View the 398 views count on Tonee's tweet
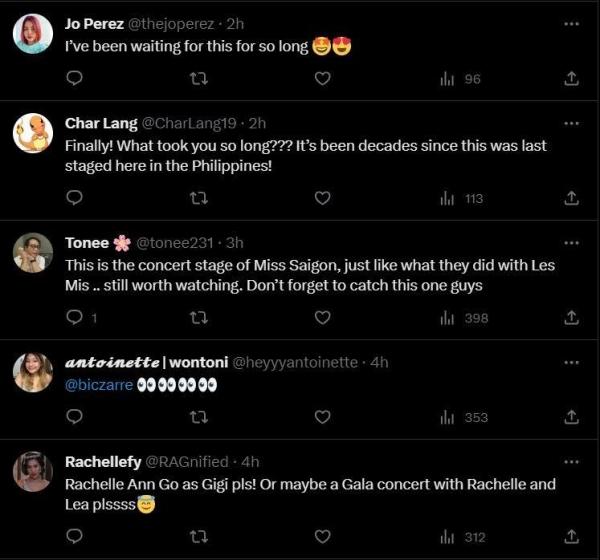Screen dimensions: 600x560 tap(464, 317)
